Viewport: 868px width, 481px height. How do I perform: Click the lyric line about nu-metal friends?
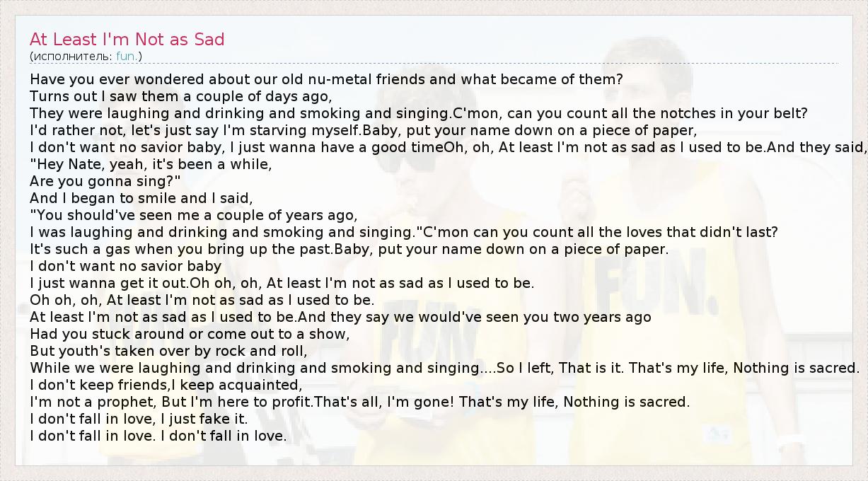[326, 79]
